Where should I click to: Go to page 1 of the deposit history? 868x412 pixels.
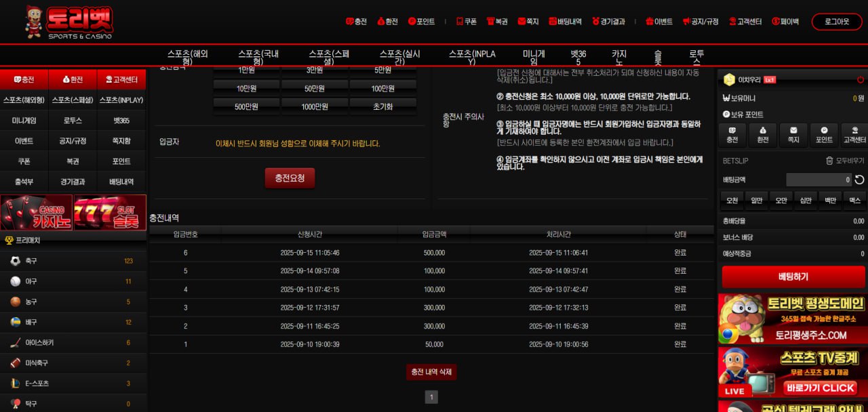pyautogui.click(x=431, y=397)
